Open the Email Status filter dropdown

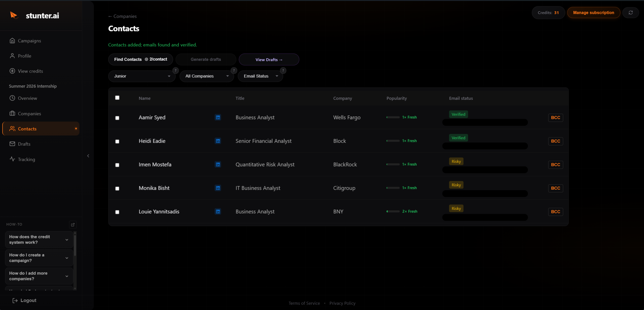point(260,76)
